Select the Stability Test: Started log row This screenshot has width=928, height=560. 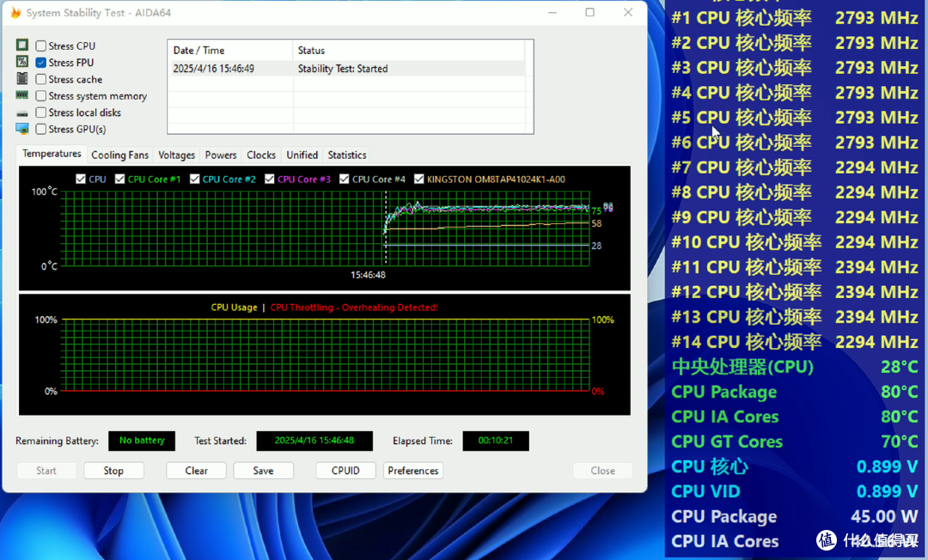click(x=348, y=69)
